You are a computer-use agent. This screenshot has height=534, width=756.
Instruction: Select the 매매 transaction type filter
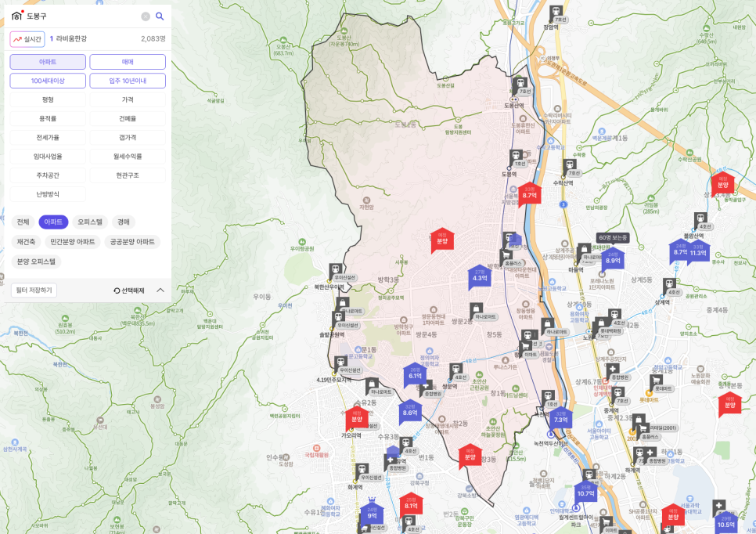point(128,62)
